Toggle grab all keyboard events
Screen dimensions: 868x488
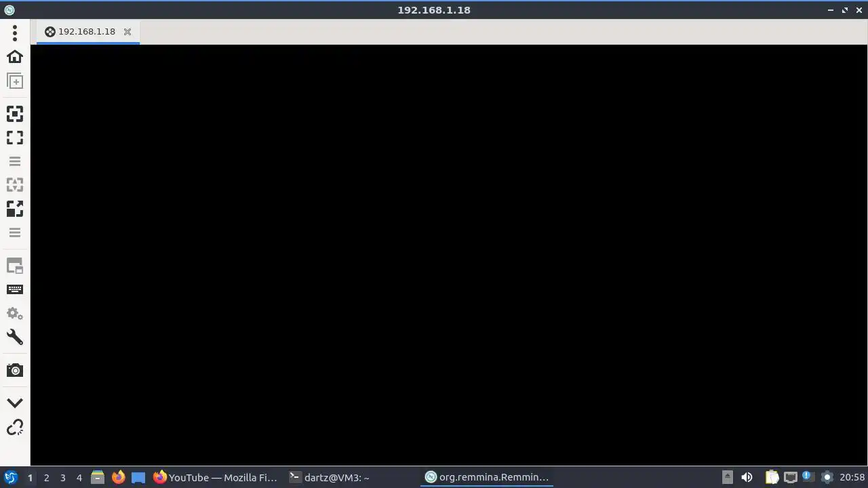[x=15, y=289]
